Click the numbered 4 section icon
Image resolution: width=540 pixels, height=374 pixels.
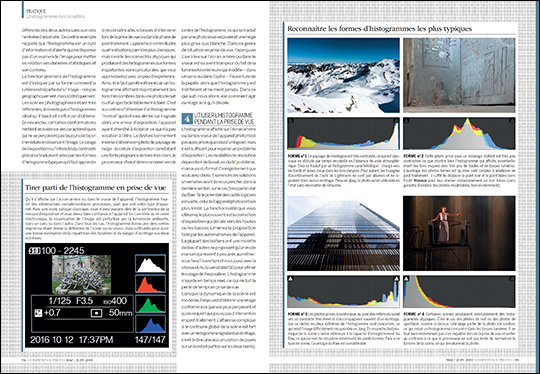(187, 119)
